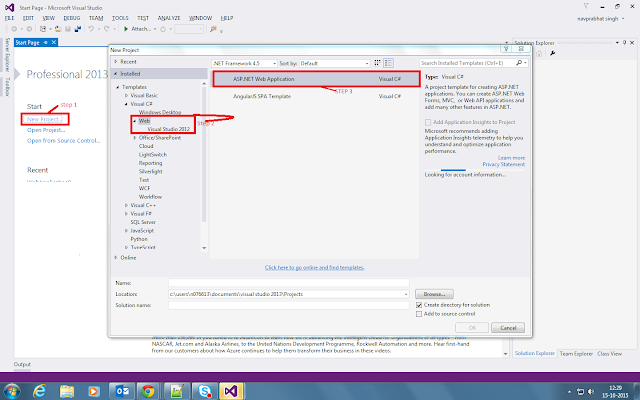Open the TOOLS menu
The width and height of the screenshot is (640, 400).
tap(120, 18)
